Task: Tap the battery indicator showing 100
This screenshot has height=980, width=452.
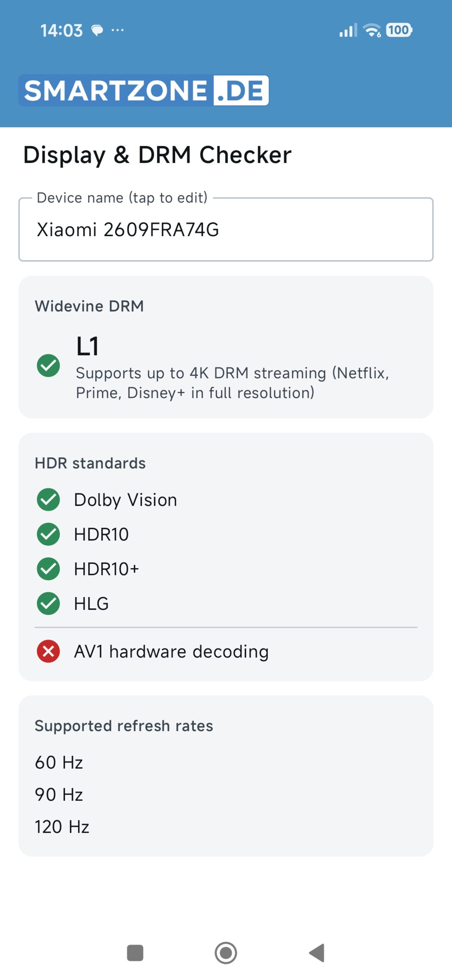Action: click(x=399, y=30)
